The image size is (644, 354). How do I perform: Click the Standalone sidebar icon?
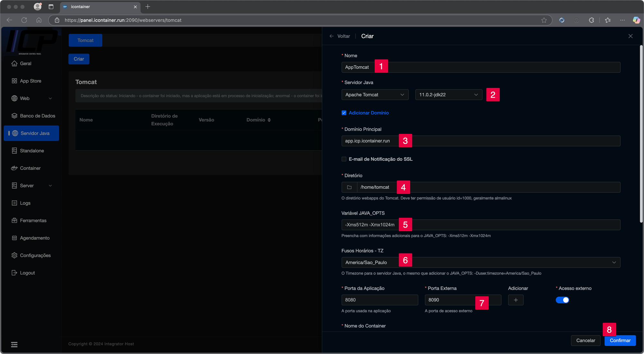point(14,151)
